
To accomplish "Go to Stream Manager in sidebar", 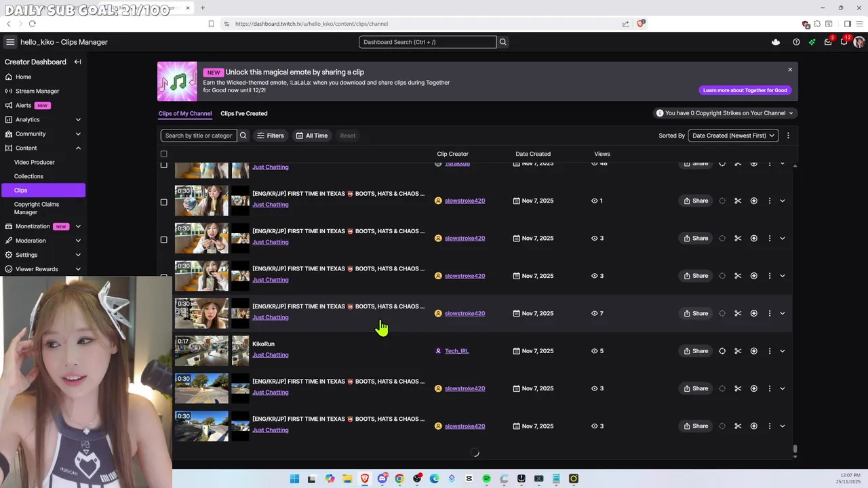I will tap(37, 91).
